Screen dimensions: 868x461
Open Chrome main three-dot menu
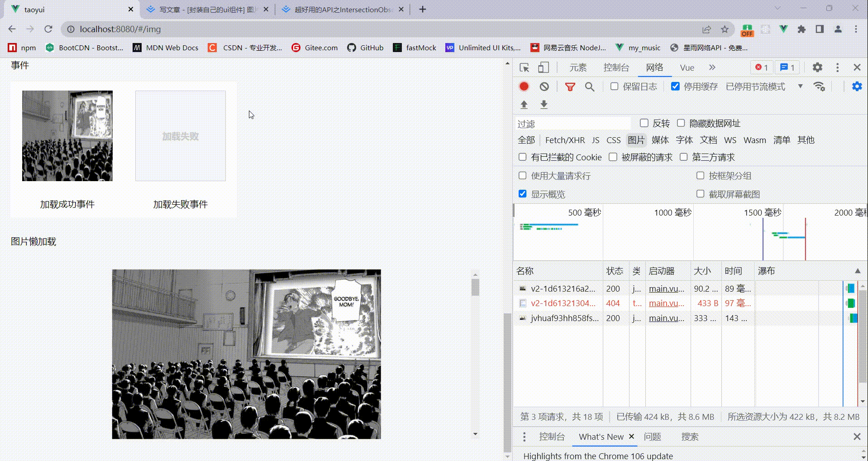coord(856,29)
